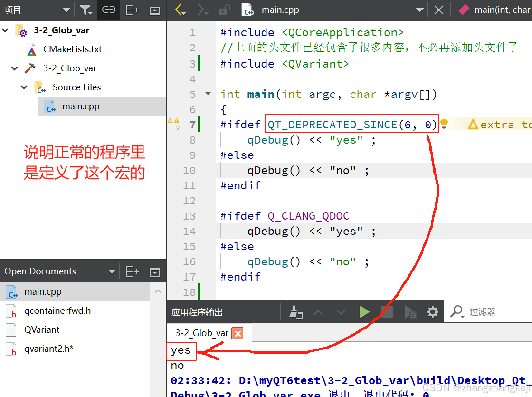The width and height of the screenshot is (532, 397).
Task: Collapse the 3-2_Glob_var root project
Action: point(5,30)
